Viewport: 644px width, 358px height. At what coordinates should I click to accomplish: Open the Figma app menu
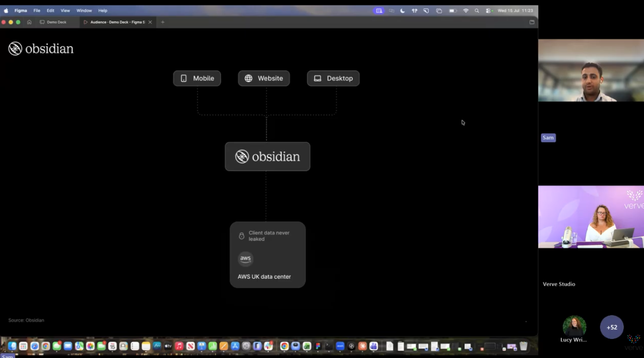click(x=21, y=10)
